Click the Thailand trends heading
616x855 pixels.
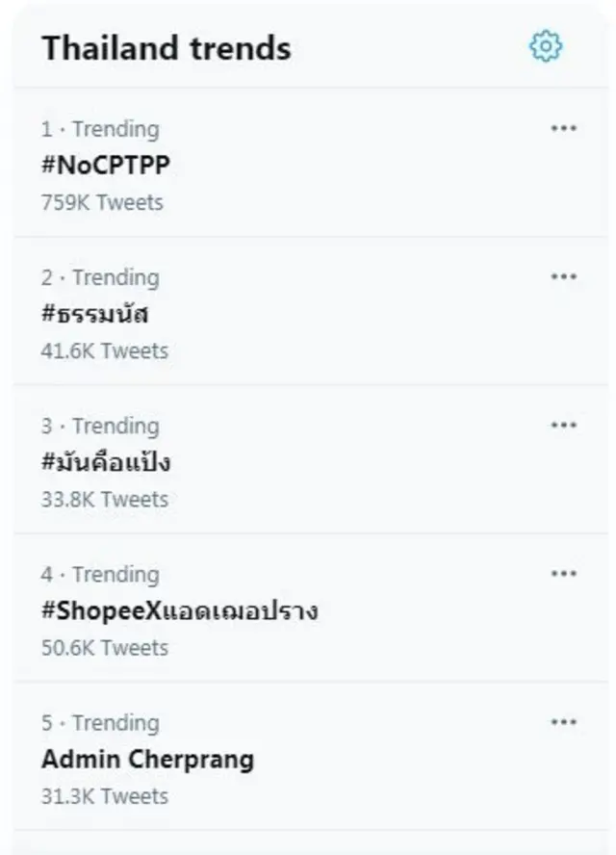pyautogui.click(x=166, y=48)
